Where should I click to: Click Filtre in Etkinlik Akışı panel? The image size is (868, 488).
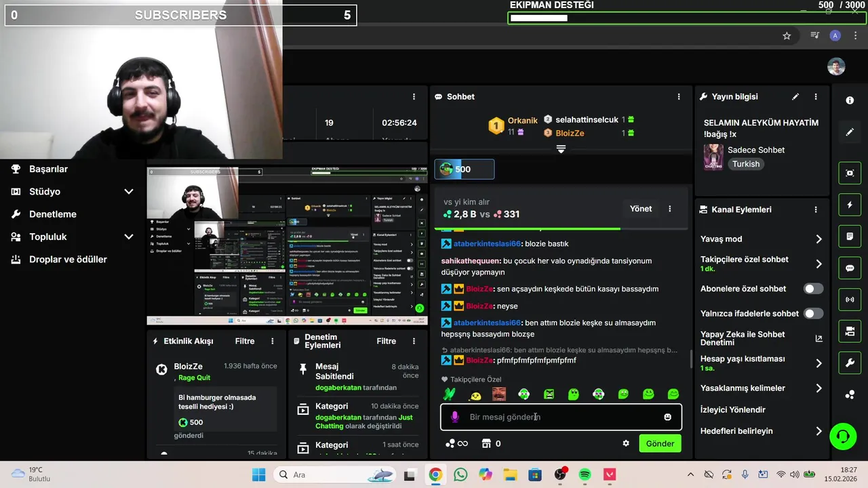(x=245, y=342)
